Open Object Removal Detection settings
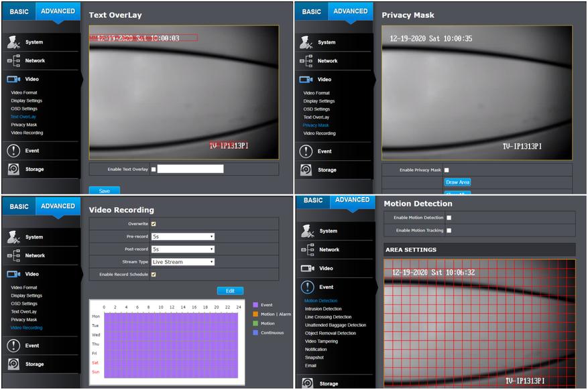 click(x=331, y=333)
